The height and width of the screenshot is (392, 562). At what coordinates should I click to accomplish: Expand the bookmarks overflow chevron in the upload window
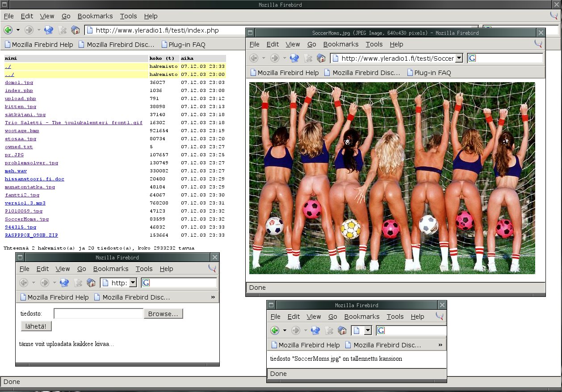coord(213,297)
